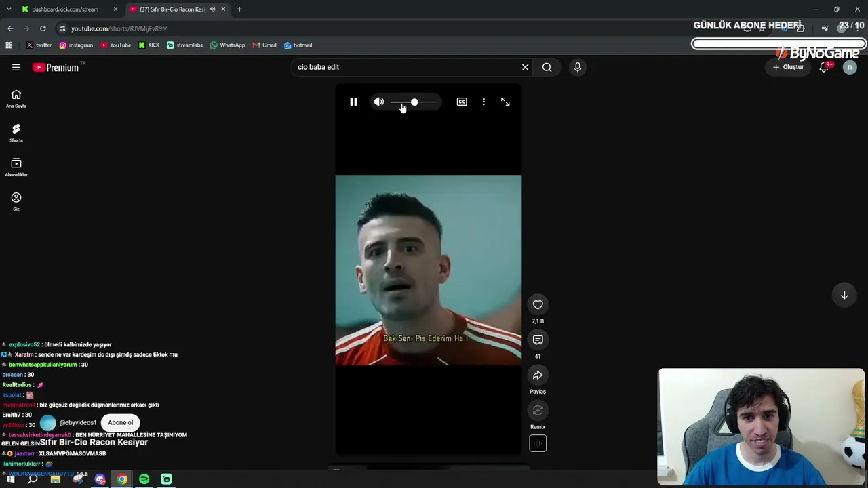The width and height of the screenshot is (868, 488).
Task: Open the @ebyvideos1 channel avatar
Action: [48, 423]
